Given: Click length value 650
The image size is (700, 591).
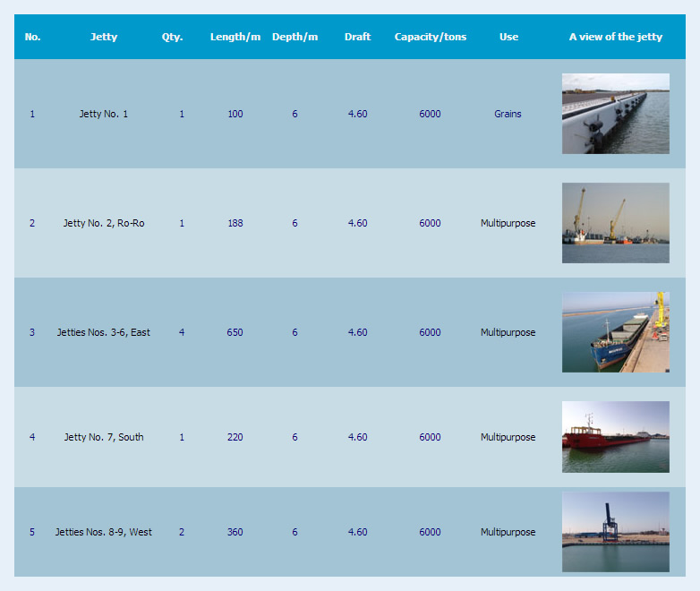Looking at the screenshot, I should tap(235, 332).
